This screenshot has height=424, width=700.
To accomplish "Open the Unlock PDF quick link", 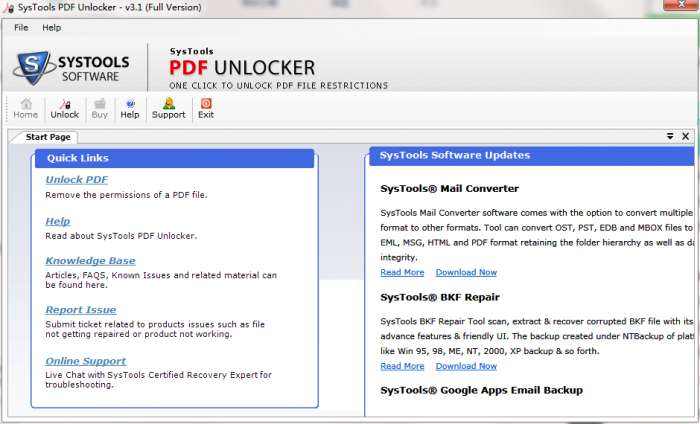I will point(77,180).
